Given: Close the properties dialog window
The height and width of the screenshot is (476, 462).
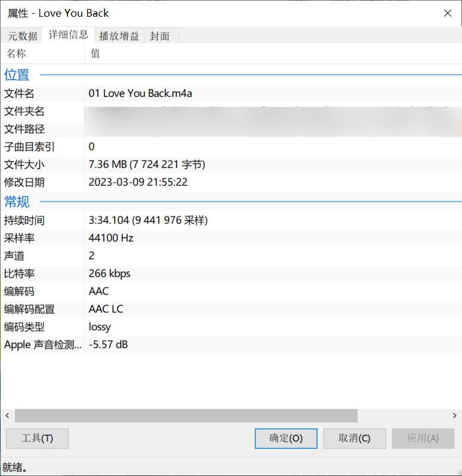Looking at the screenshot, I should tap(447, 13).
